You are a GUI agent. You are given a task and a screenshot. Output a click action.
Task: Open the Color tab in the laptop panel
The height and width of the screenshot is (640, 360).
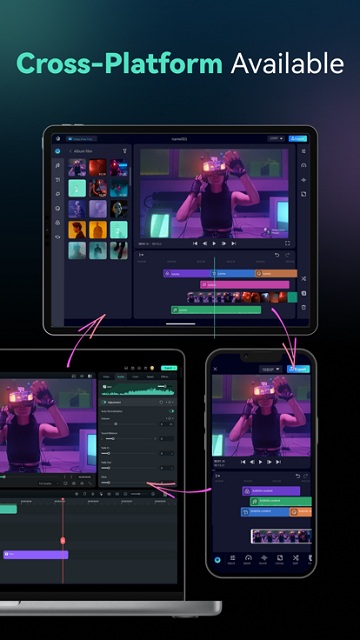(135, 376)
